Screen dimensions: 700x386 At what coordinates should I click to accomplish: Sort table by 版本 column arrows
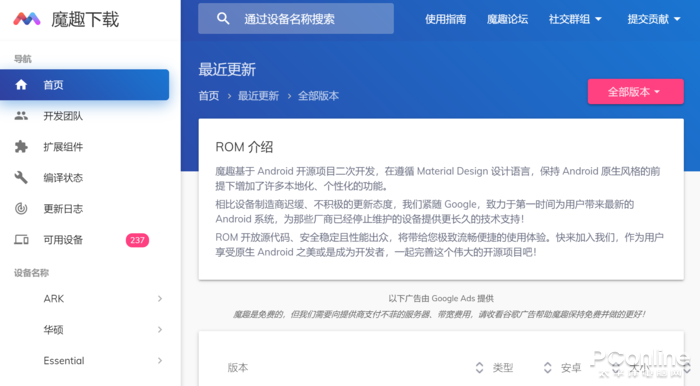pyautogui.click(x=479, y=368)
